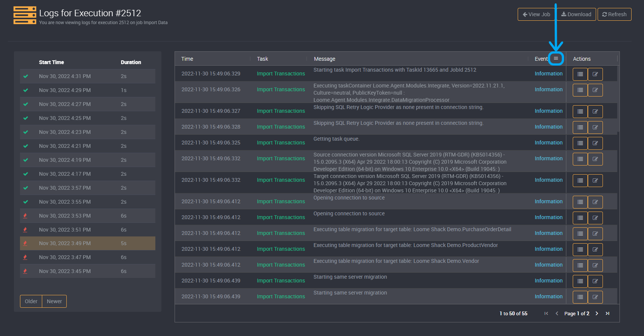This screenshot has height=336, width=644.
Task: Show older executions
Action: pos(31,301)
